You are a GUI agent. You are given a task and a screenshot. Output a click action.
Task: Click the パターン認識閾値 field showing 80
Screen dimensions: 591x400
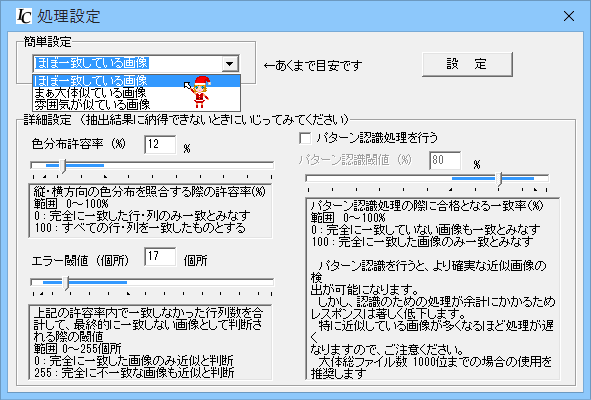tap(445, 161)
